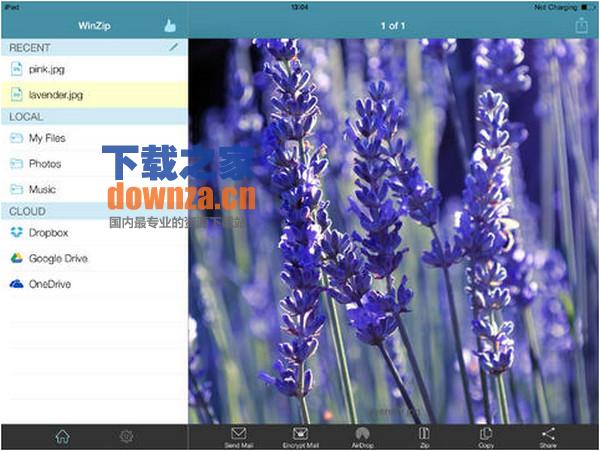Click the My Files folder icon
Image resolution: width=600 pixels, height=451 pixels.
pos(16,138)
